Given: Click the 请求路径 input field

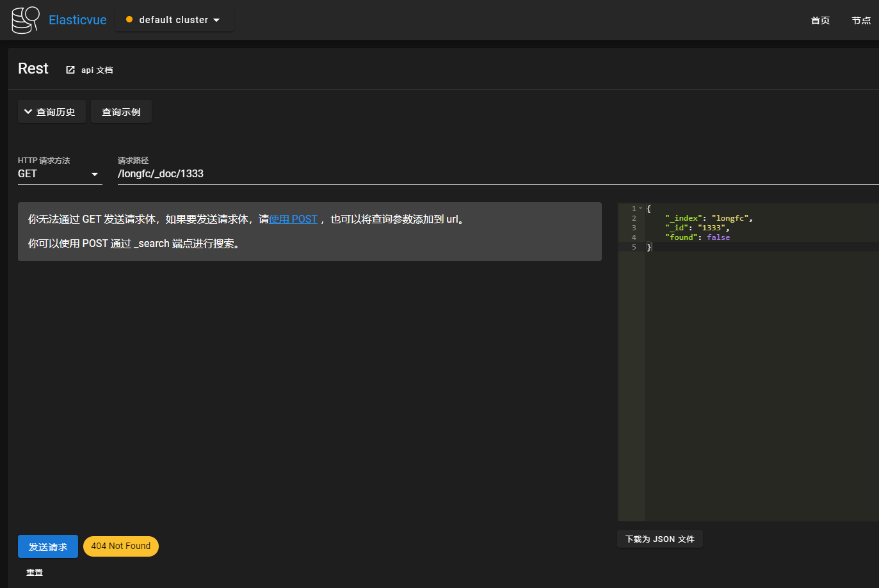Looking at the screenshot, I should click(x=498, y=173).
